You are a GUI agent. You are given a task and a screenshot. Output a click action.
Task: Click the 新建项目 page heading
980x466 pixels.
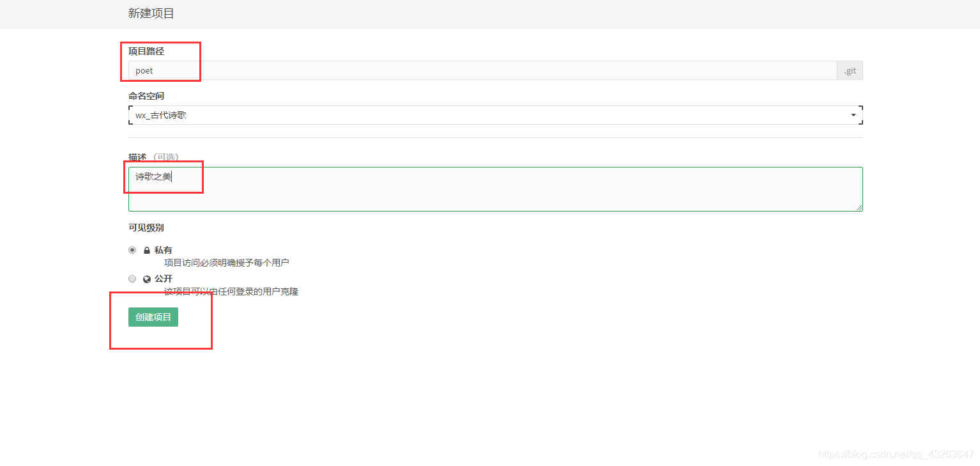tap(151, 13)
